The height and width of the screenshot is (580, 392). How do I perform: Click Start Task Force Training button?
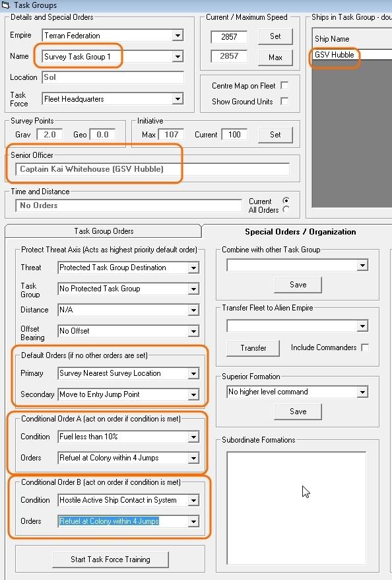(x=110, y=560)
